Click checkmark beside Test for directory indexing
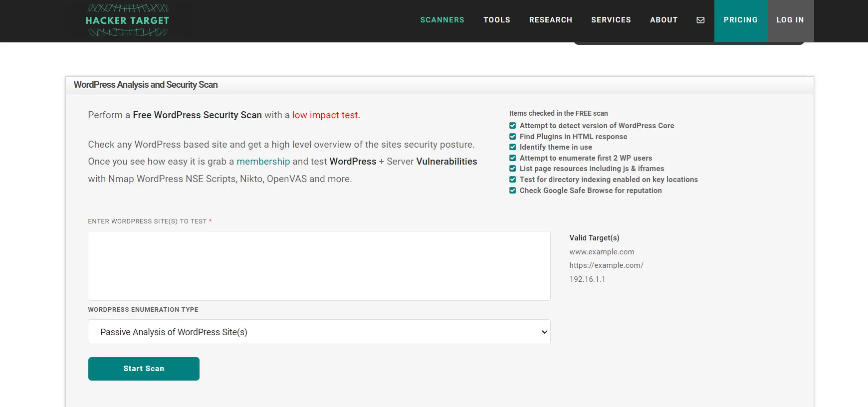 (512, 180)
